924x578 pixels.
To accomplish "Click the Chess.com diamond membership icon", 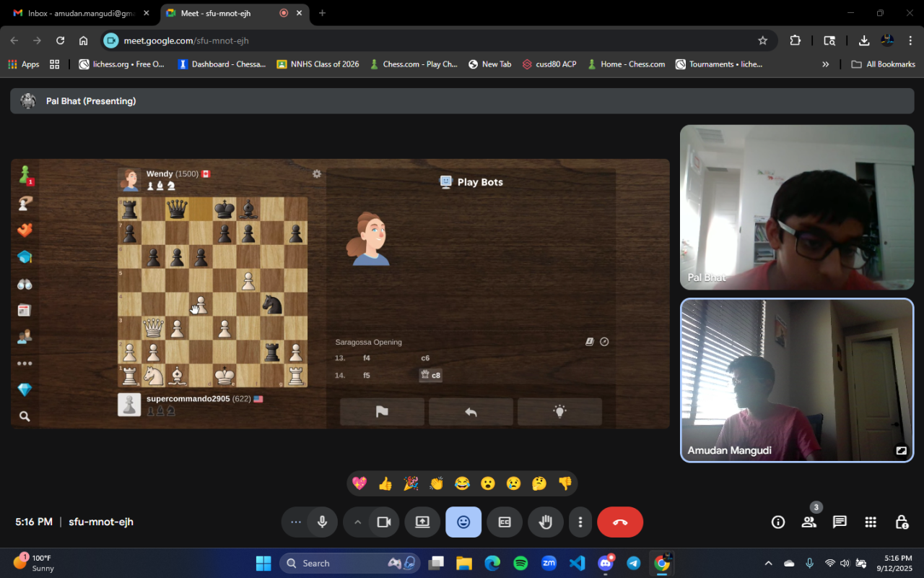I will [x=25, y=389].
